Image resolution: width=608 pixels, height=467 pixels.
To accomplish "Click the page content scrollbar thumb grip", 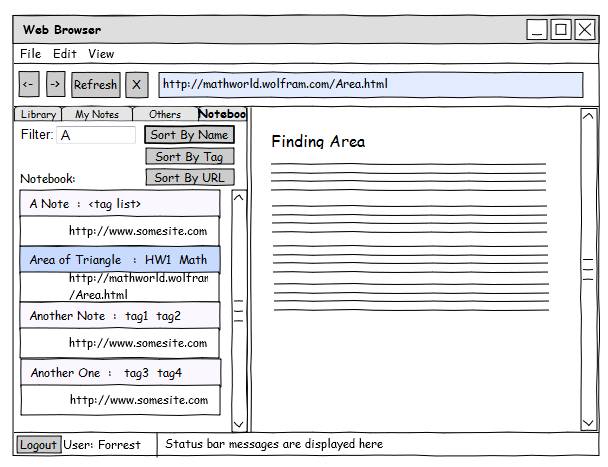I will point(588,269).
